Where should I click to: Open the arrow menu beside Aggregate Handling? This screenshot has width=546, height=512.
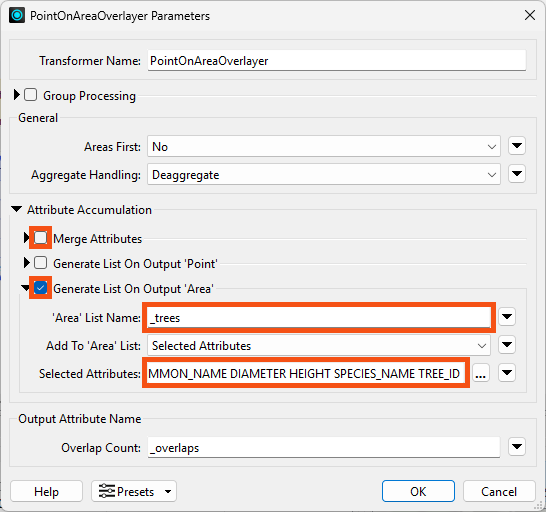click(x=517, y=173)
